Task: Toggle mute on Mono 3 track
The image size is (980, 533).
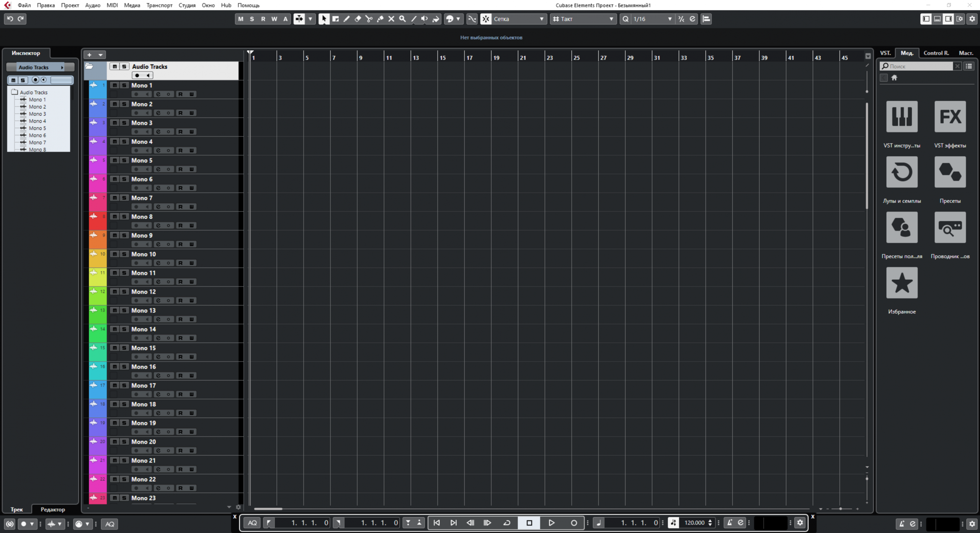Action: [x=114, y=123]
